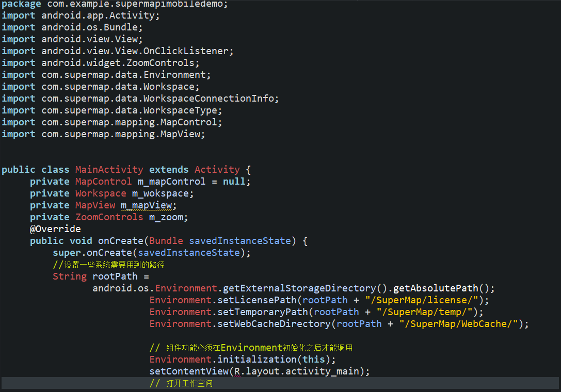Click "/SuperMap/license/" string literal
Image resolution: width=561 pixels, height=392 pixels.
click(422, 300)
